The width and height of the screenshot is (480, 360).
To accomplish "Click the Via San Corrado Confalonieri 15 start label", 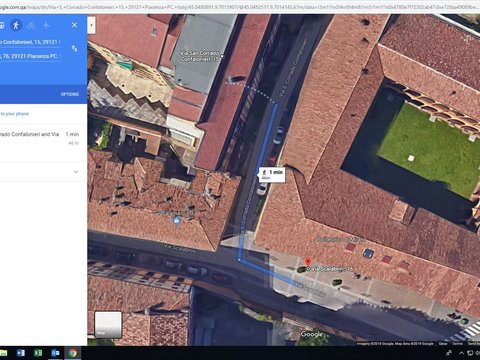I will [200, 56].
